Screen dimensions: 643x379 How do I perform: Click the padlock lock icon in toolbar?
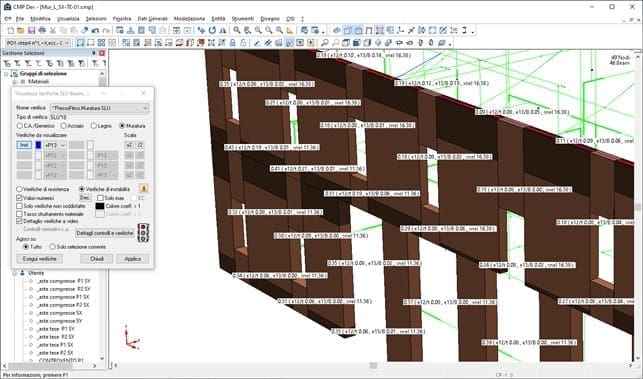[x=233, y=43]
